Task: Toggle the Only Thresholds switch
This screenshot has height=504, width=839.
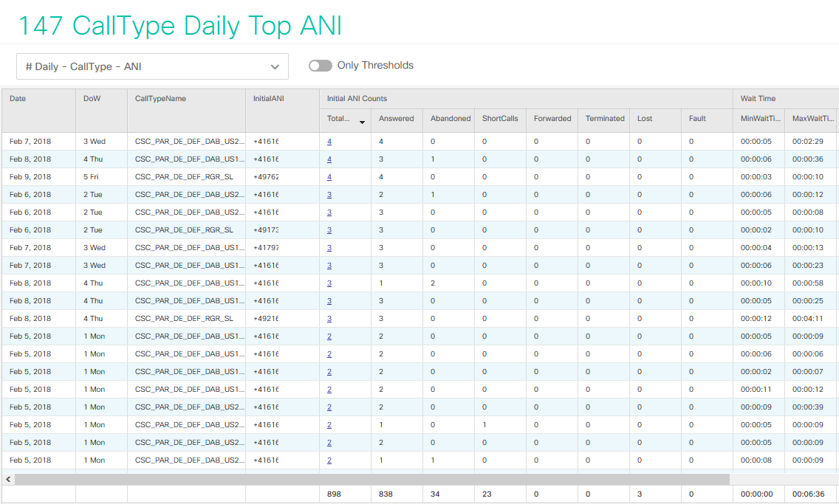Action: [x=320, y=65]
